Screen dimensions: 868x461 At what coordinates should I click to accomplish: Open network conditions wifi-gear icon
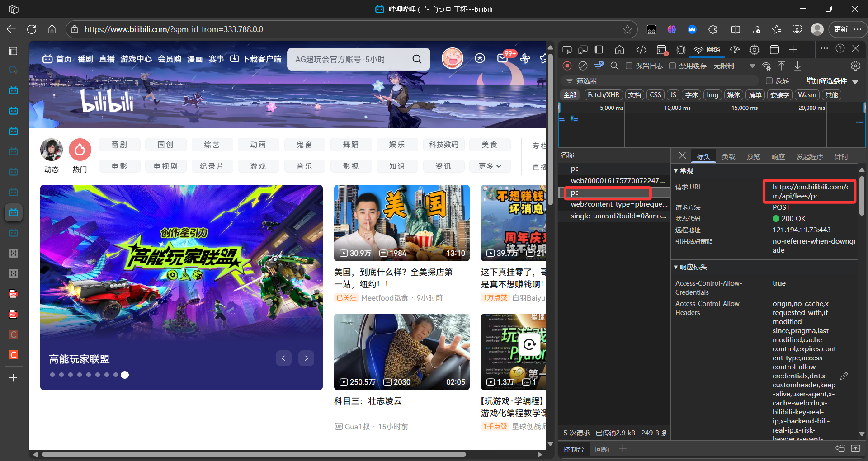tap(766, 66)
